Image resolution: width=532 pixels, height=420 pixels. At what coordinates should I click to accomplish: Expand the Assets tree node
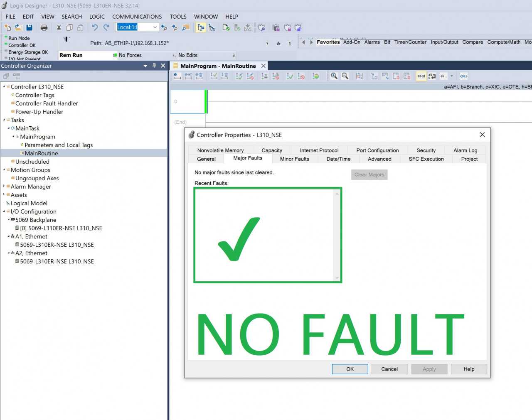tap(4, 195)
